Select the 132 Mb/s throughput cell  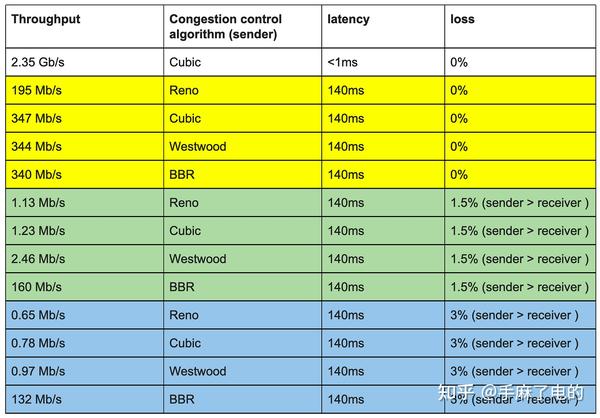click(35, 399)
